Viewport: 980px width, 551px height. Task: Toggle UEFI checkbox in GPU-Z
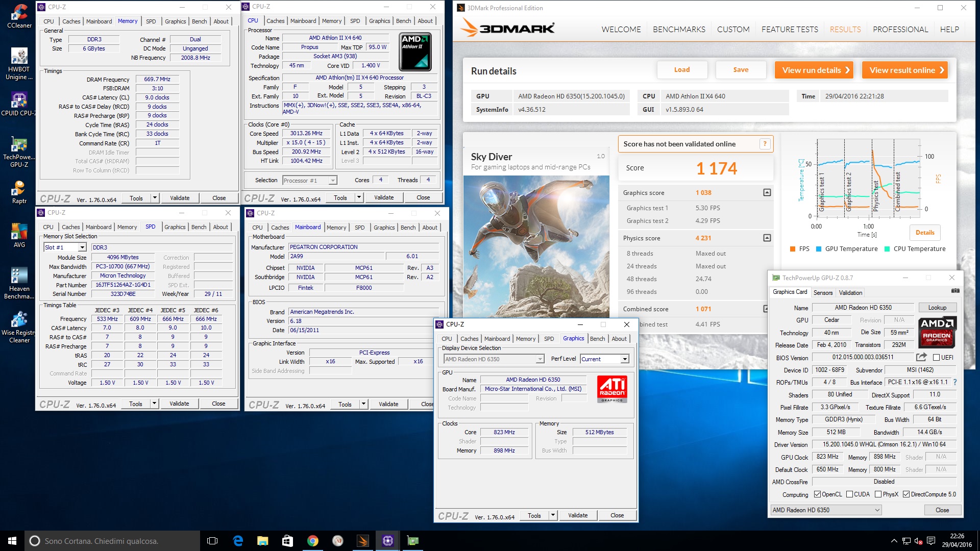(937, 357)
